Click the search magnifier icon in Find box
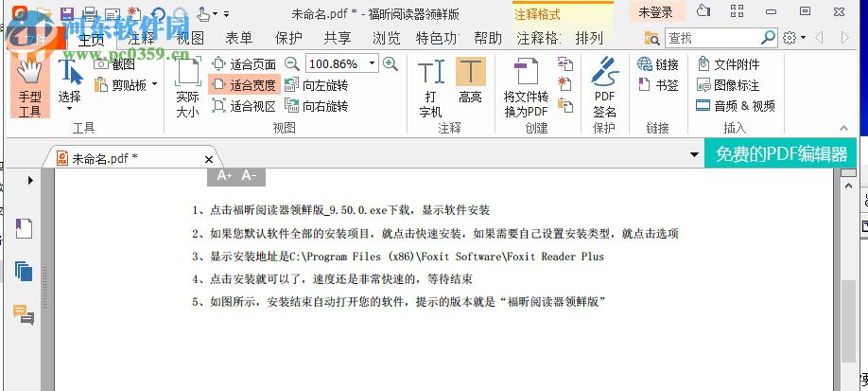Screen dimensions: 868x391 click(x=768, y=38)
